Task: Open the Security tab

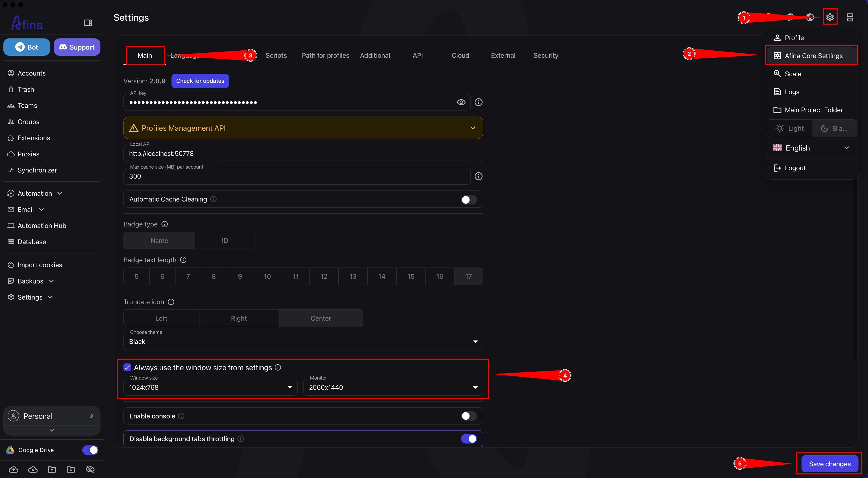Action: [546, 55]
